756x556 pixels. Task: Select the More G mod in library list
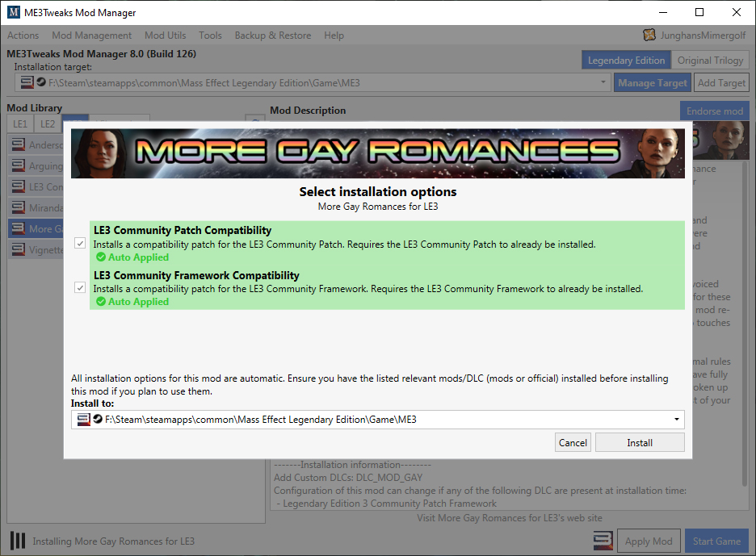point(36,228)
